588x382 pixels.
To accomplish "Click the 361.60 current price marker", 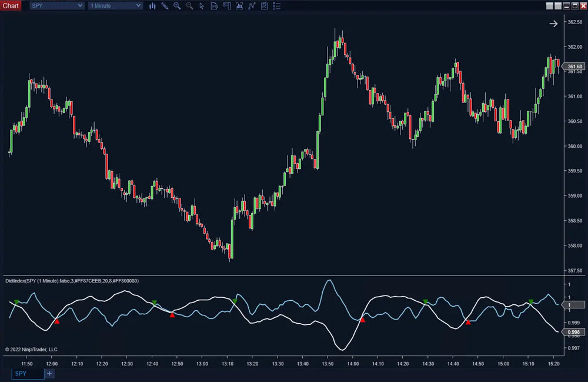I will pos(574,67).
